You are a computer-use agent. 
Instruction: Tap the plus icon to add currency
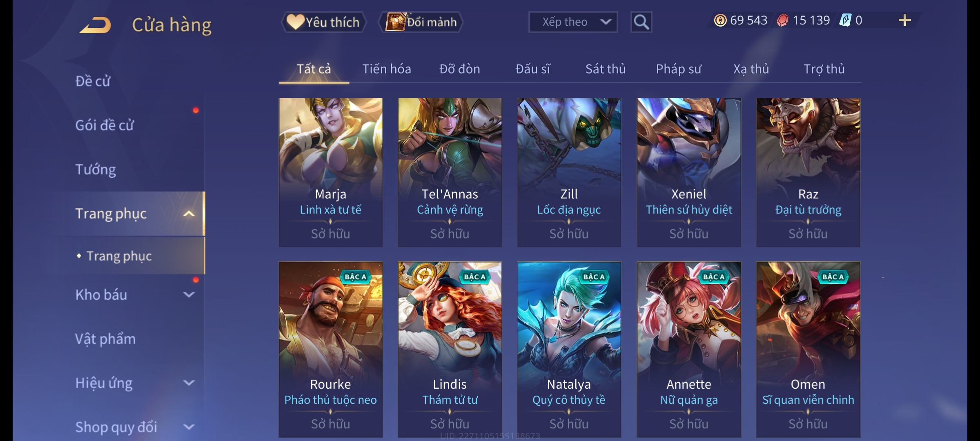pos(904,20)
